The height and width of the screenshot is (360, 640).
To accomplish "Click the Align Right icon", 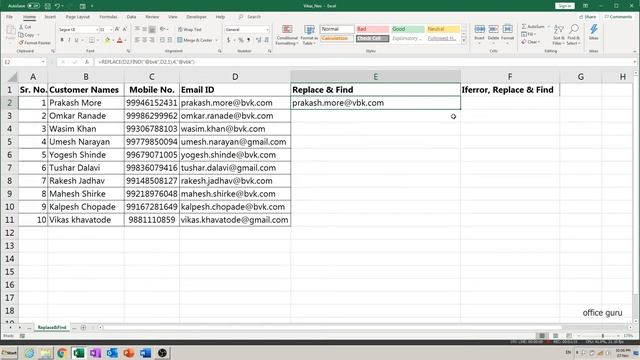I will pyautogui.click(x=152, y=40).
